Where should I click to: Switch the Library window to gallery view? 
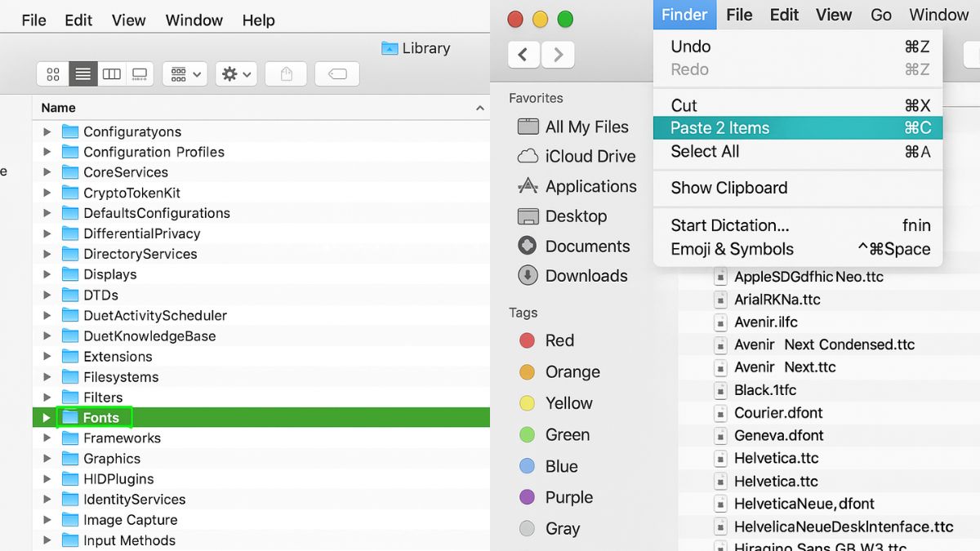(x=140, y=74)
